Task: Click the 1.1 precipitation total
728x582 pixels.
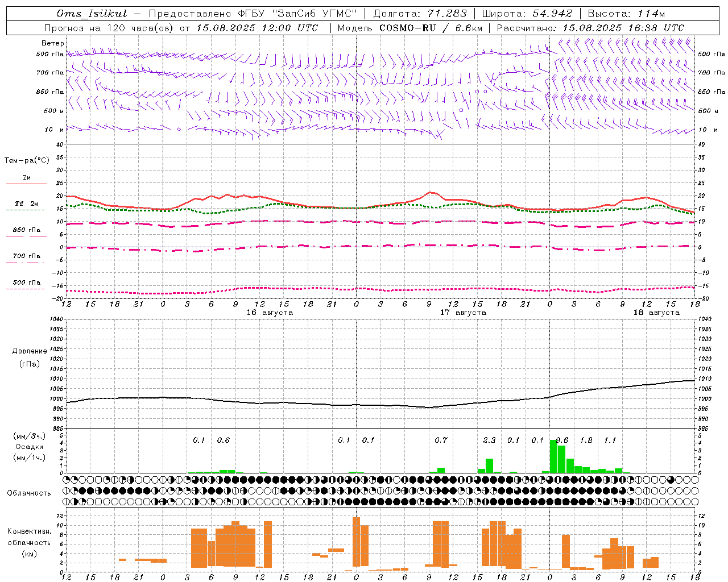Action: point(610,440)
